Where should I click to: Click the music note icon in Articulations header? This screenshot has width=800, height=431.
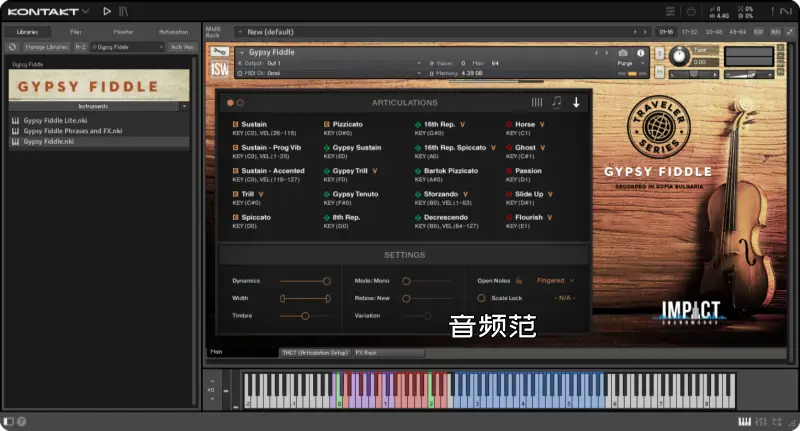click(557, 102)
